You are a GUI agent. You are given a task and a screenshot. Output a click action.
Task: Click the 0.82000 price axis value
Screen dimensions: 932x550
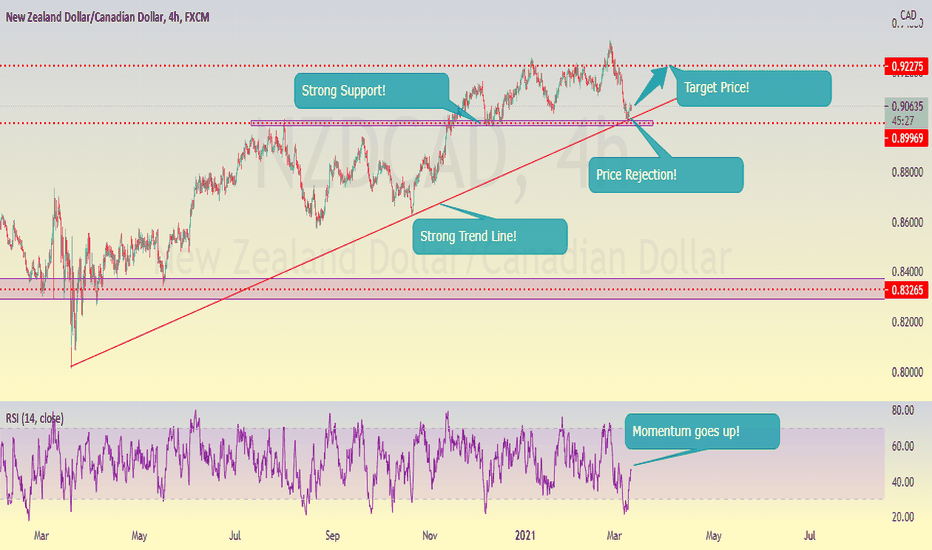(907, 322)
